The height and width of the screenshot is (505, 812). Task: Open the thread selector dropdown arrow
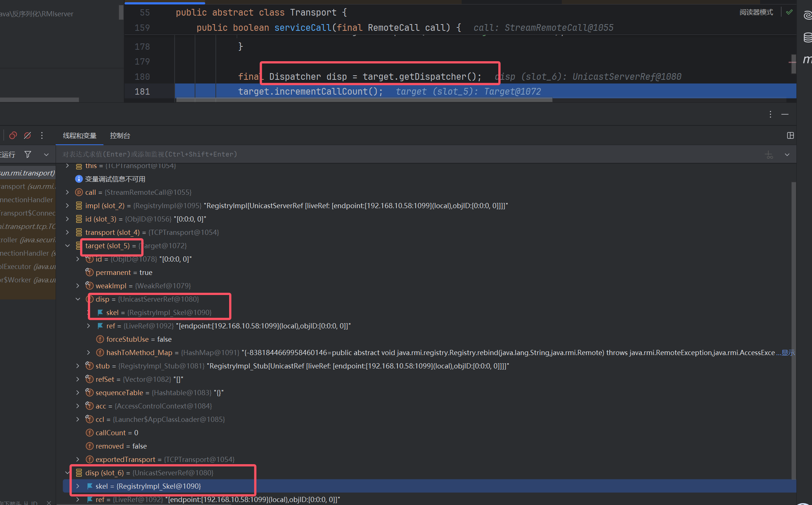click(x=46, y=154)
